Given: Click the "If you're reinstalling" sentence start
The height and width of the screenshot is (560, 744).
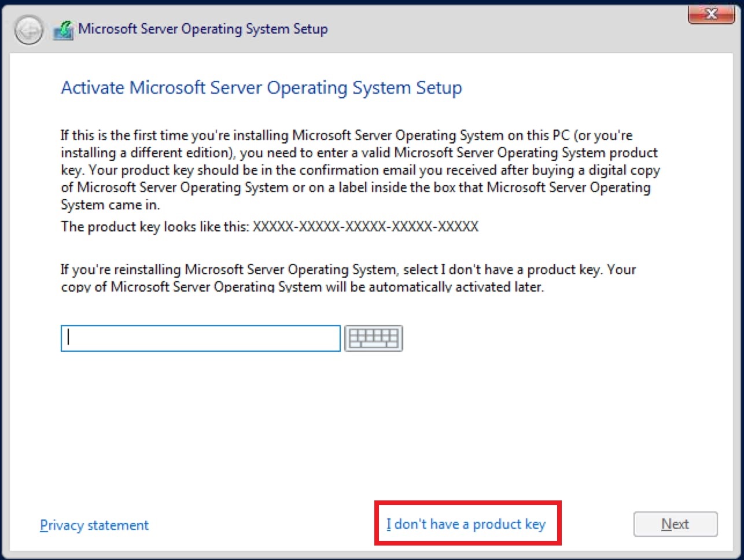Looking at the screenshot, I should (123, 270).
